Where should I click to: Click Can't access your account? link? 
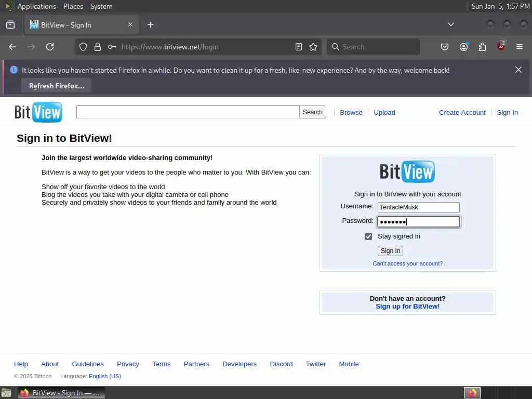pyautogui.click(x=407, y=263)
